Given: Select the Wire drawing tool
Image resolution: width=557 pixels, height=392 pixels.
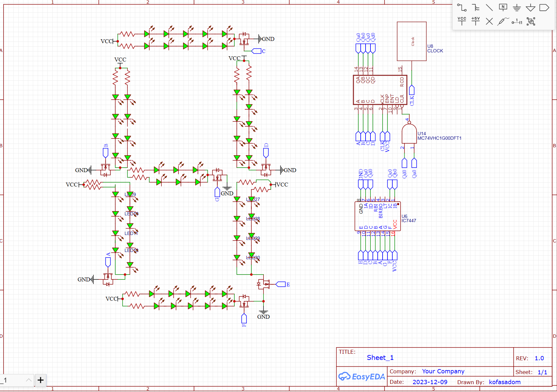Looking at the screenshot, I should coord(462,8).
